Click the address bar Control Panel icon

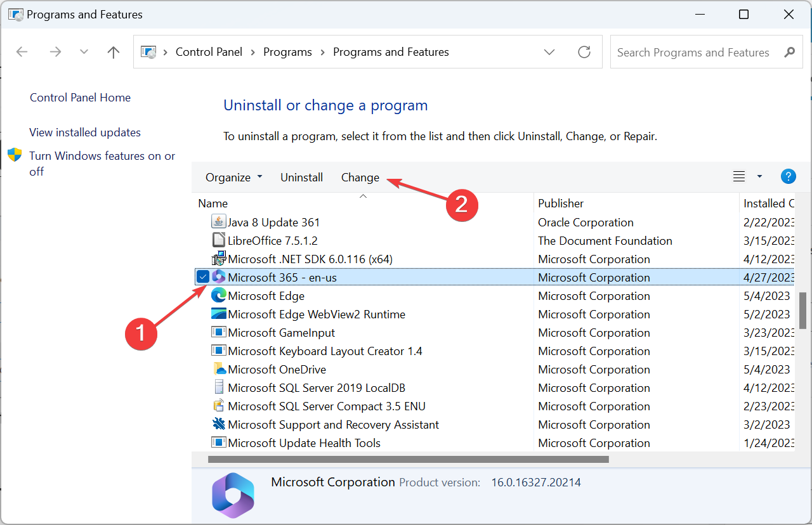point(148,52)
